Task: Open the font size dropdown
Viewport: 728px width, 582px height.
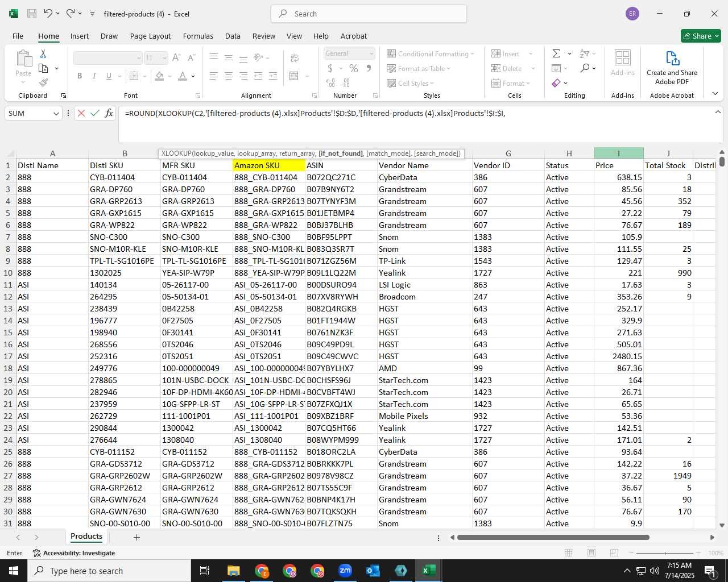Action: [164, 58]
